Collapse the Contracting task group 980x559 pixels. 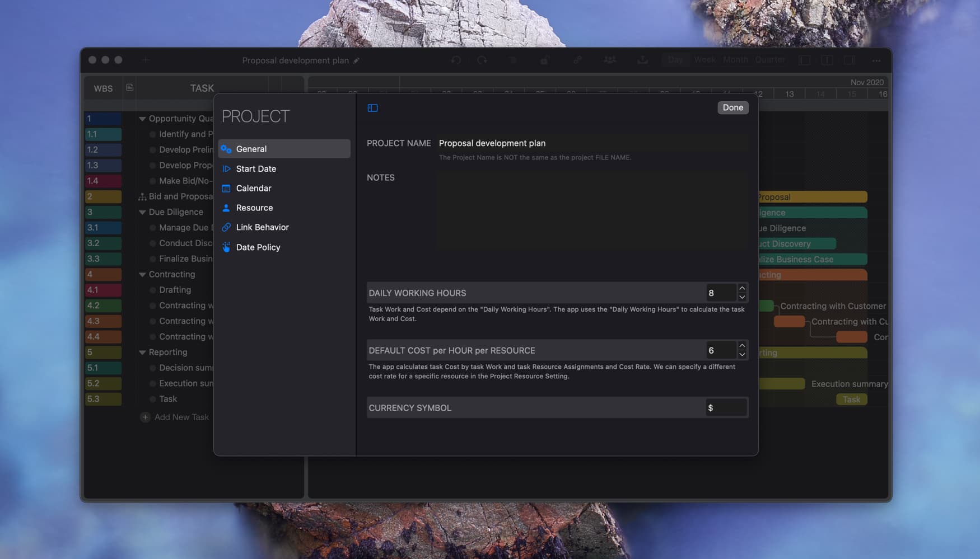click(142, 275)
